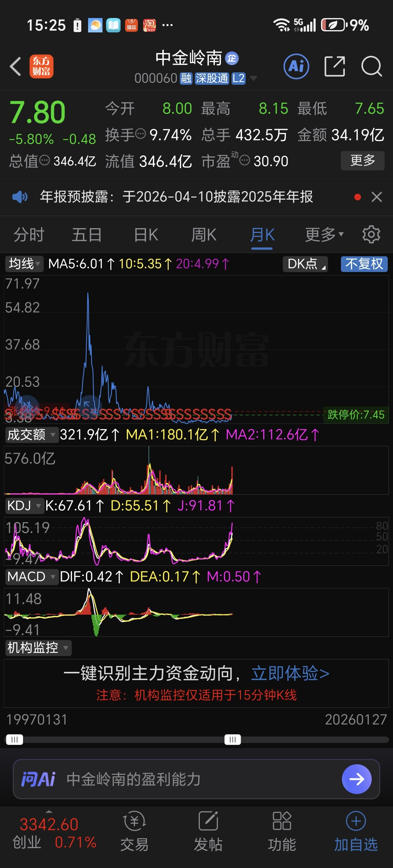Tap the 更多 quote details button
The height and width of the screenshot is (868, 393).
point(363,160)
